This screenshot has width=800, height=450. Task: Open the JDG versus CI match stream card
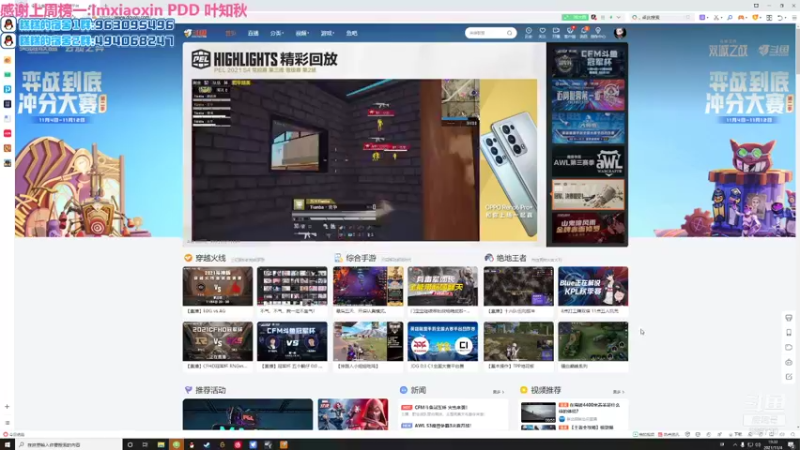pyautogui.click(x=442, y=341)
